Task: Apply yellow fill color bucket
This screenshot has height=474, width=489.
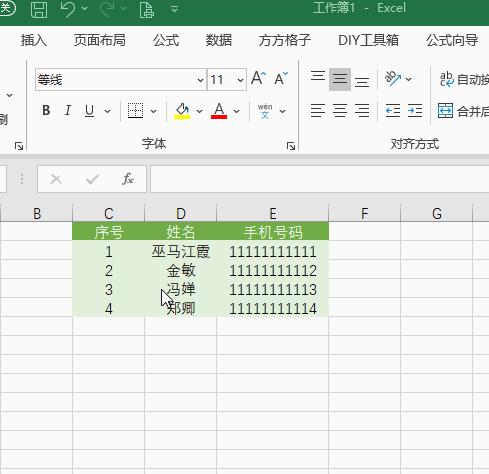Action: pyautogui.click(x=182, y=110)
